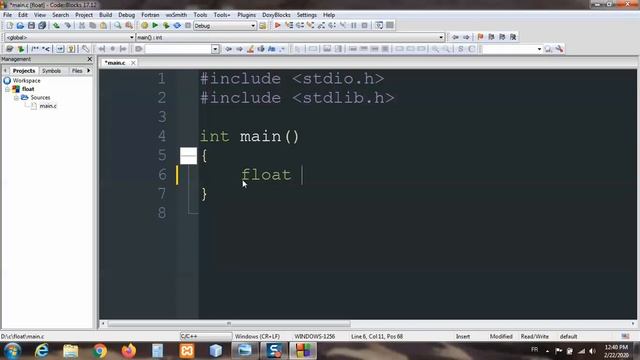Click the Paste clipboard icon
The image size is (640, 360).
pyautogui.click(x=104, y=25)
